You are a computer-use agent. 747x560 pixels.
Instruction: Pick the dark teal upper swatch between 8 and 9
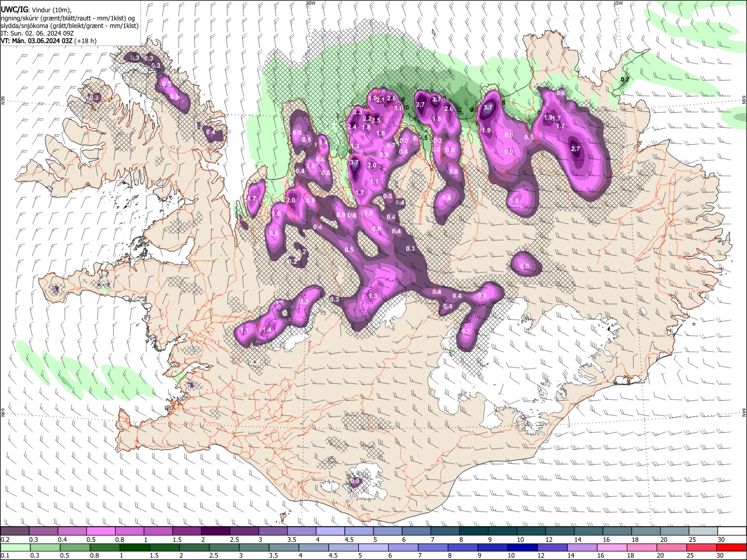click(473, 531)
